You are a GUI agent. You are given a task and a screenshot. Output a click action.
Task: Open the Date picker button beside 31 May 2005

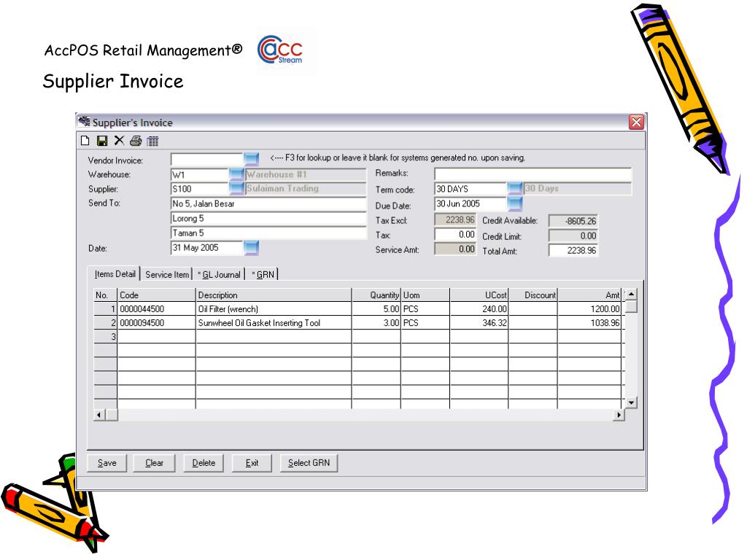pyautogui.click(x=251, y=248)
